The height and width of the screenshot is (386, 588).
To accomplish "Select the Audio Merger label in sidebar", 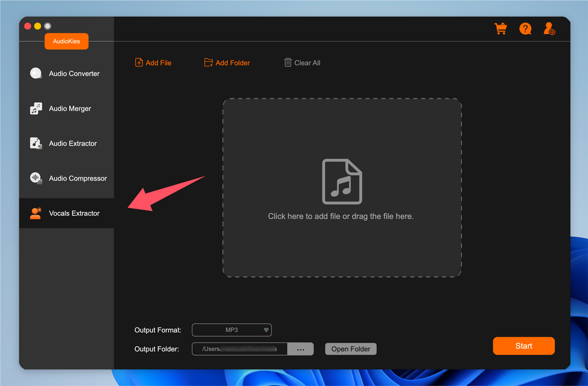I will (x=70, y=109).
